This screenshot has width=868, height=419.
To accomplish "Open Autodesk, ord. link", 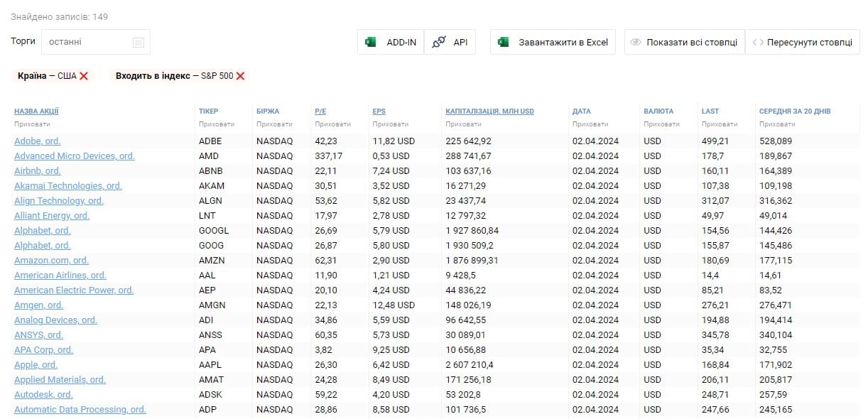I will click(43, 394).
